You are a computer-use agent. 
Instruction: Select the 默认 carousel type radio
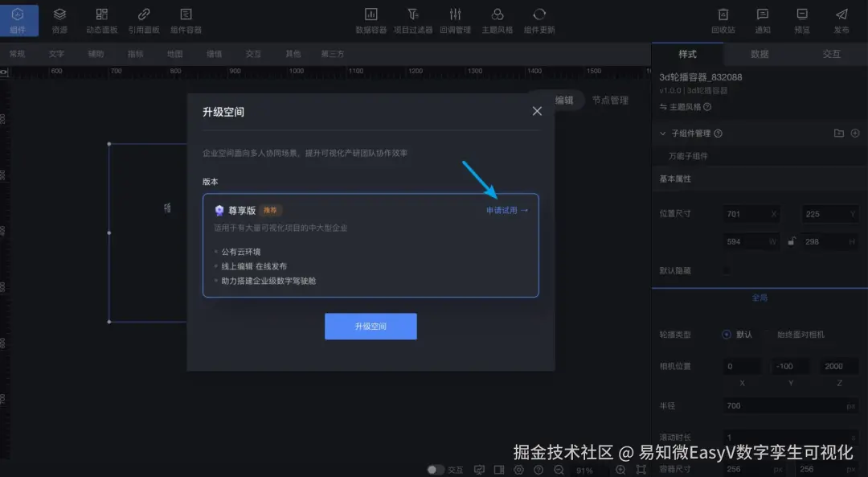tap(727, 334)
